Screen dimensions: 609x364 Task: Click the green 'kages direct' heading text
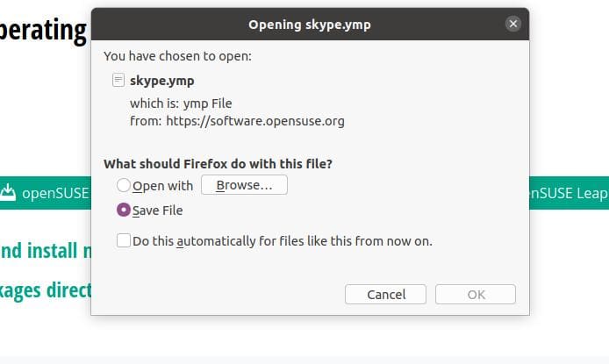tap(46, 289)
